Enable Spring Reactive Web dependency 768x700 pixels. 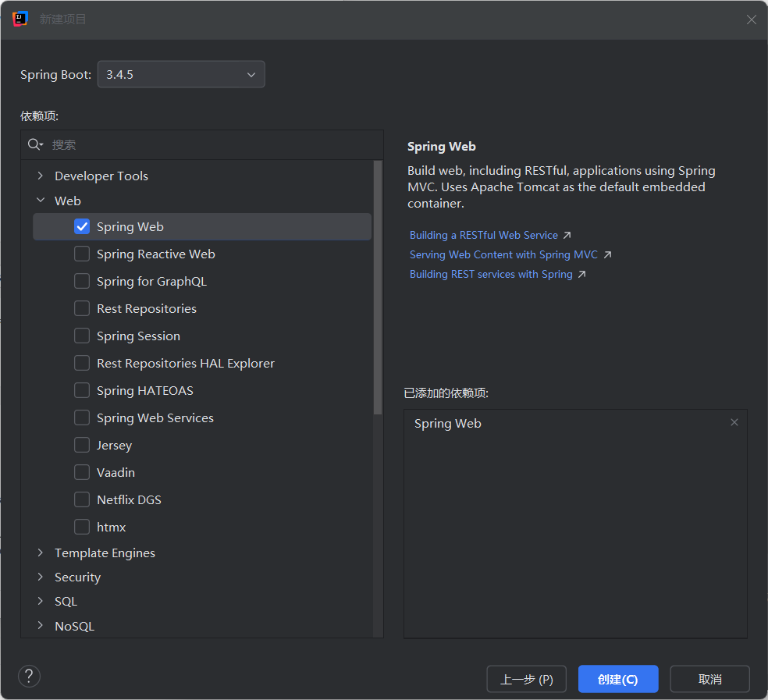pyautogui.click(x=82, y=254)
